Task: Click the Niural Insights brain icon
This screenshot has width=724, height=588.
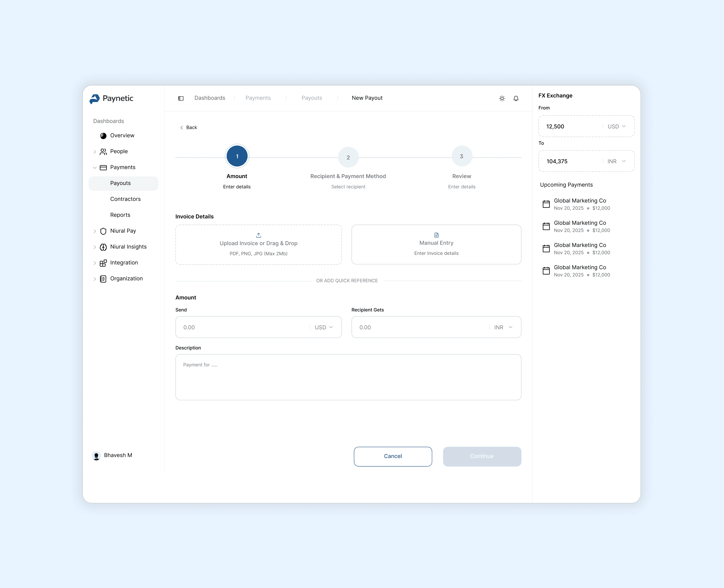Action: (x=103, y=247)
